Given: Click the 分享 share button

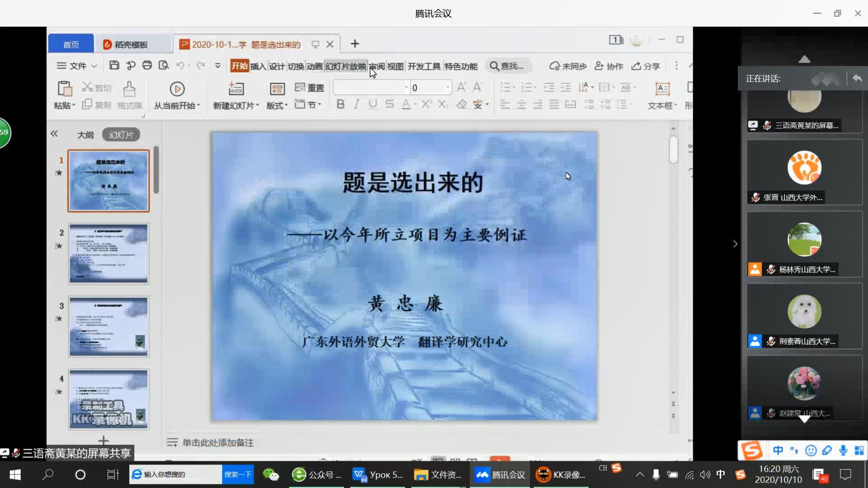Looking at the screenshot, I should click(x=646, y=66).
